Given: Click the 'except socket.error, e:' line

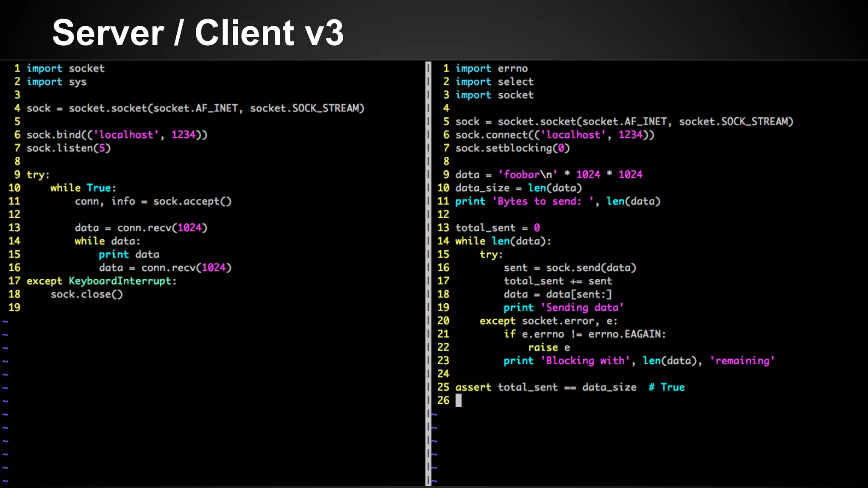Looking at the screenshot, I should click(x=549, y=321).
